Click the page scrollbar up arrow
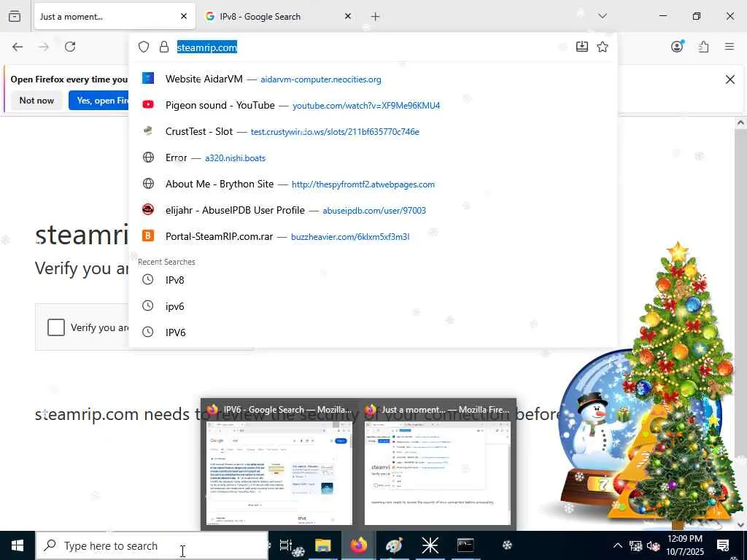This screenshot has width=747, height=560. point(740,122)
